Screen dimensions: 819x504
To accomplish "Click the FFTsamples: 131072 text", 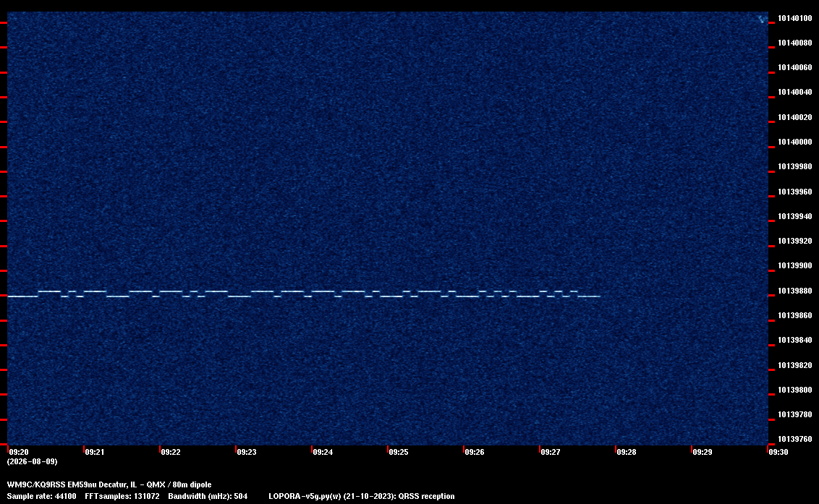I will (122, 496).
